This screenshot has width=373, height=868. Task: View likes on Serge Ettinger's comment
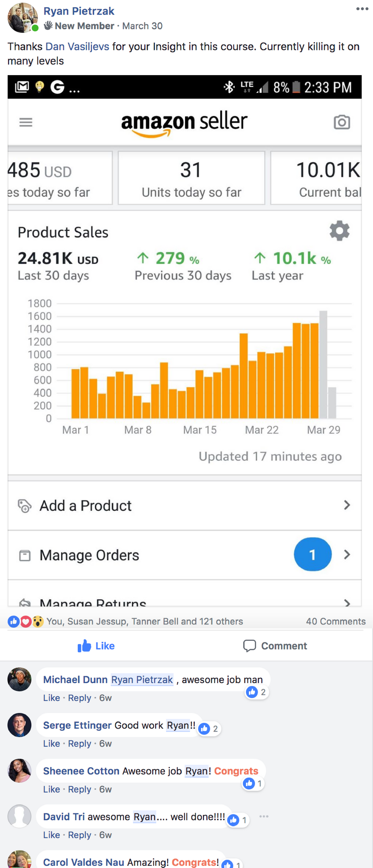point(209,729)
